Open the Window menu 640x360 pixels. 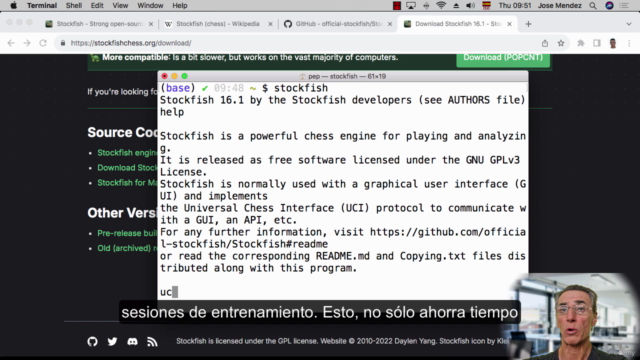150,6
